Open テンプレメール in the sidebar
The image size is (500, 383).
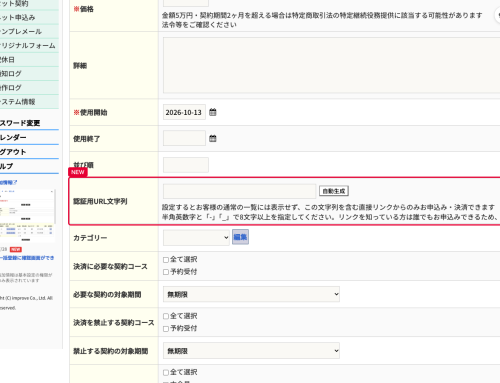click(29, 31)
